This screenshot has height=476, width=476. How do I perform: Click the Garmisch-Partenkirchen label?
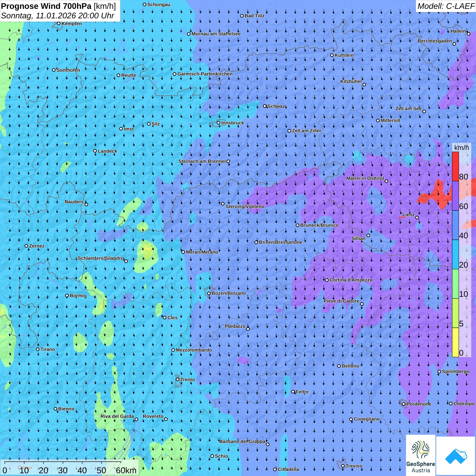pos(205,74)
